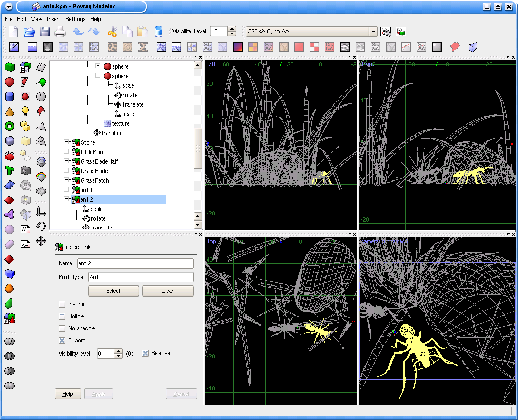The image size is (518, 420).
Task: Insert a torus with green ring icon
Action: coord(9,126)
